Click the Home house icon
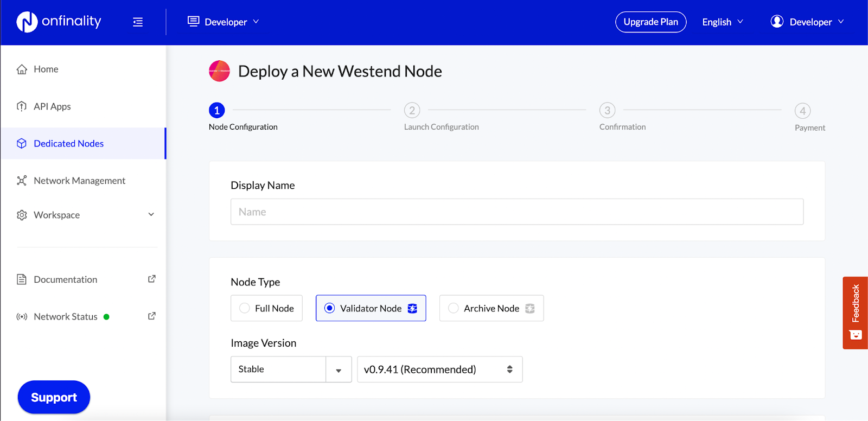 pyautogui.click(x=22, y=69)
